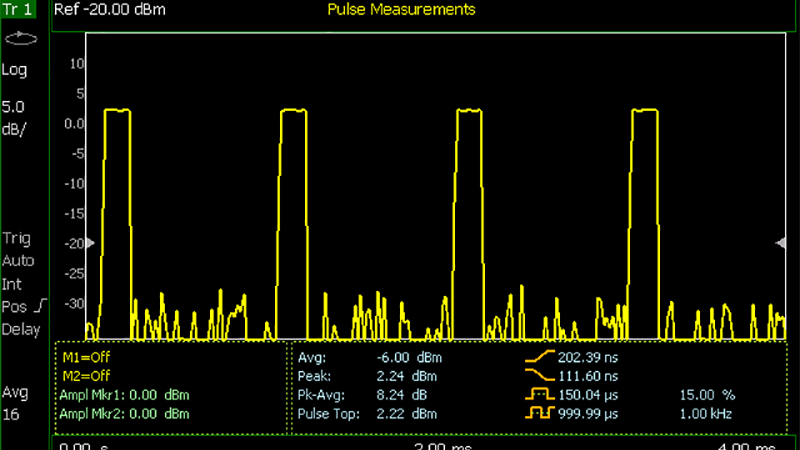Open the Avg 16 averaging setting

[15, 400]
